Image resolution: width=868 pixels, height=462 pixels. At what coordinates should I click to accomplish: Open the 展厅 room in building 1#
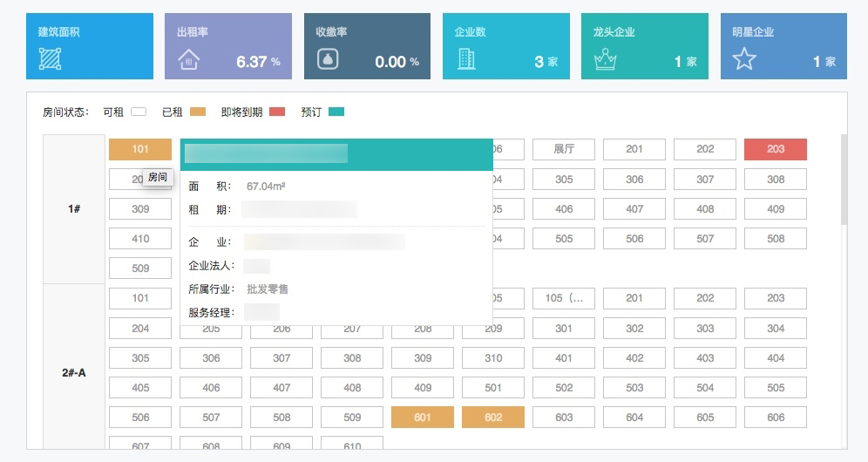click(564, 149)
